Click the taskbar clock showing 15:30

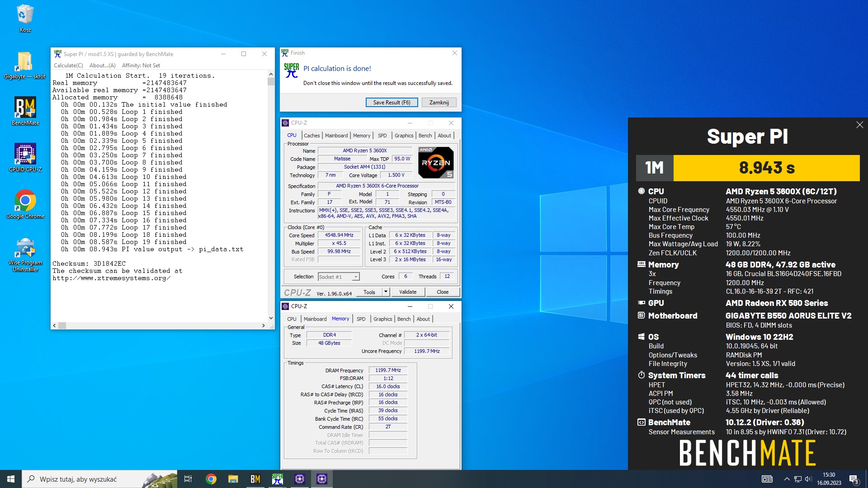829,479
